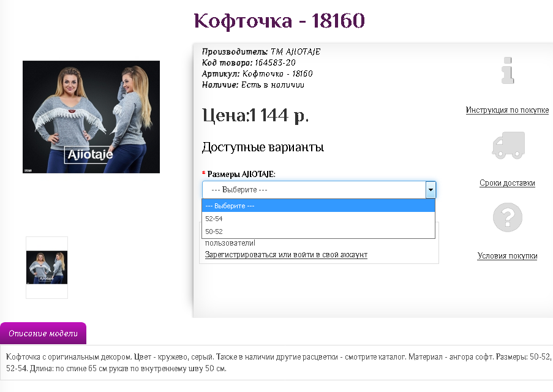Click the Кофточка - 18160 page title
Screen dimensions: 553x392
click(279, 20)
